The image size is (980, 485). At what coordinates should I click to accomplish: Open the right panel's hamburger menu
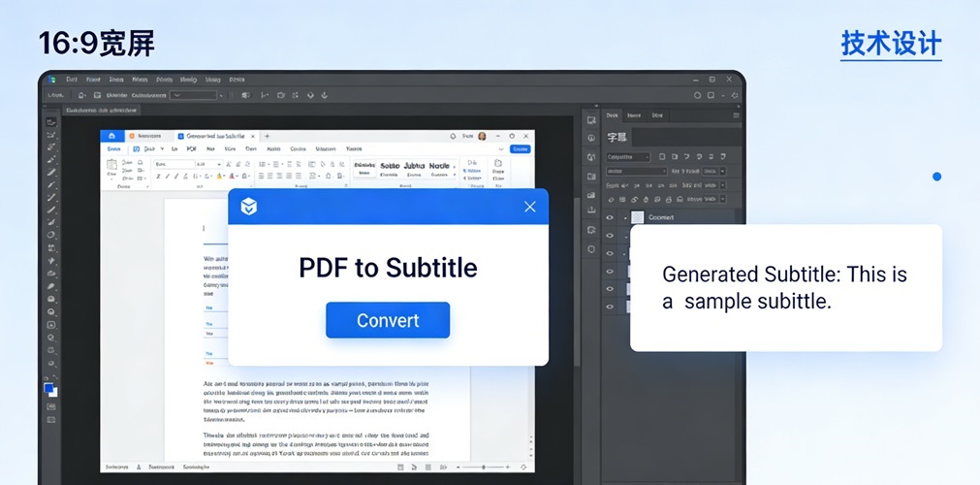point(736,115)
